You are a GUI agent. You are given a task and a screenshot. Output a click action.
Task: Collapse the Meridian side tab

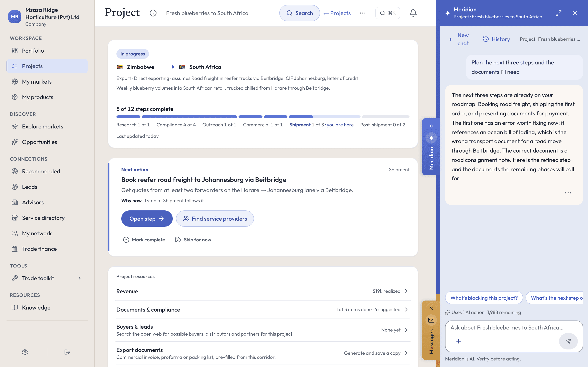pyautogui.click(x=431, y=126)
